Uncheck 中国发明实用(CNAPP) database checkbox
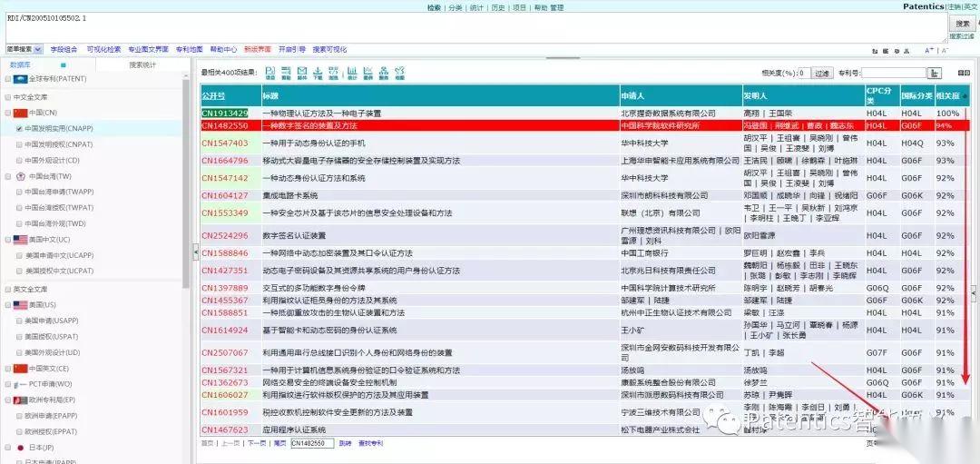The width and height of the screenshot is (980, 464). click(x=19, y=129)
